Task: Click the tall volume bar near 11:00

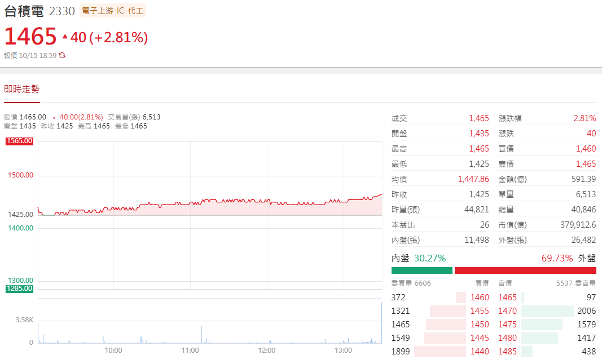Action: pos(201,335)
